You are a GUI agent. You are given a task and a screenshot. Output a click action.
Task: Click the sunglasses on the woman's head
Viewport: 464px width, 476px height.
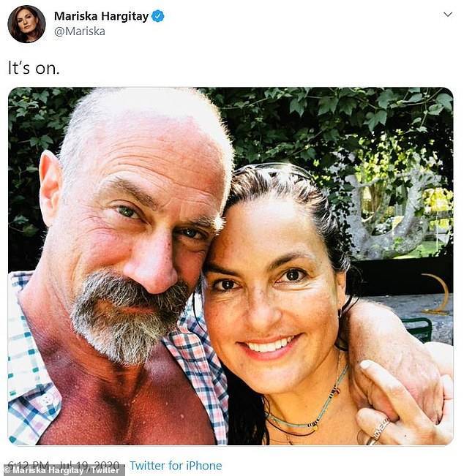pos(274,170)
